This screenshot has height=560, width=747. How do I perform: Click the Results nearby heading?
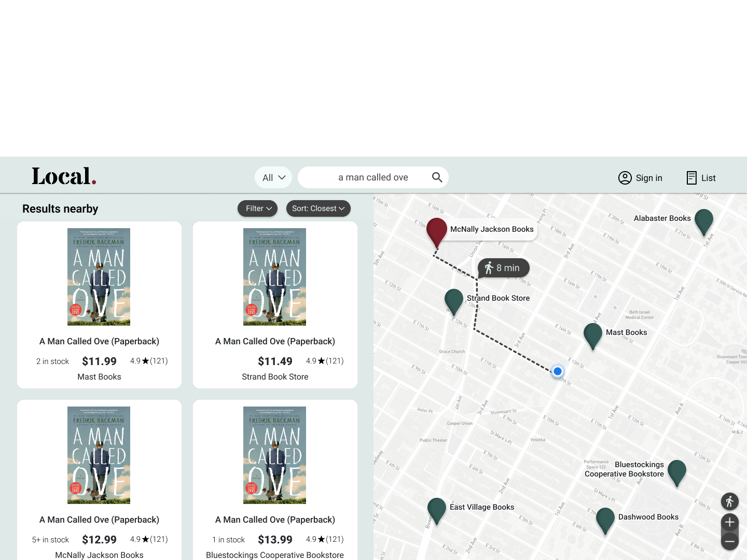pos(60,208)
